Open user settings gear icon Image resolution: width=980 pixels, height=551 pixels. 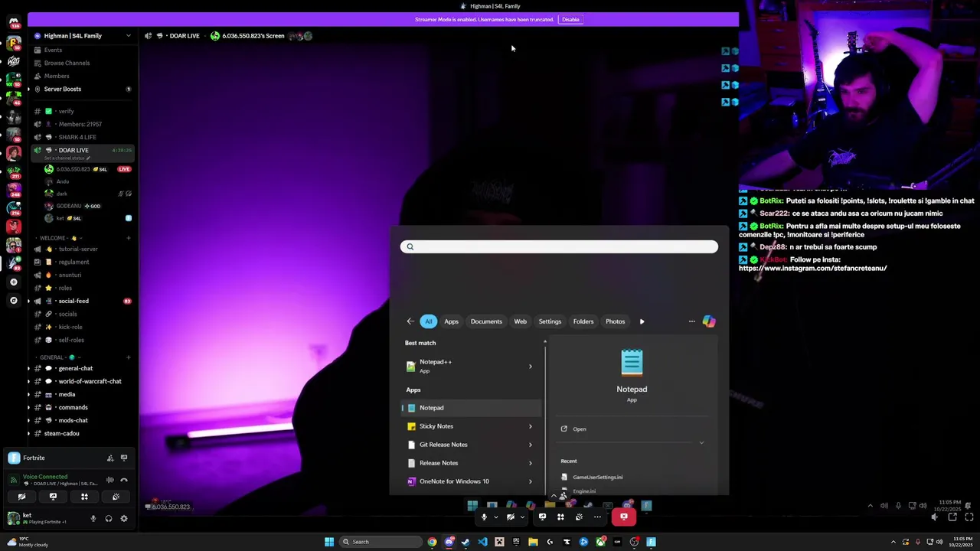pyautogui.click(x=124, y=519)
